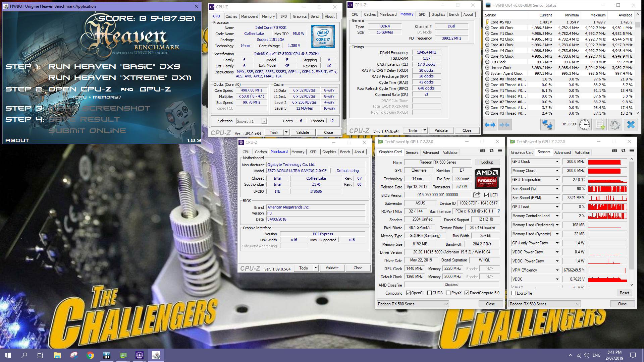The width and height of the screenshot is (644, 362).
Task: Toggle the DirectCompute 5.0 checkbox
Action: 467,293
